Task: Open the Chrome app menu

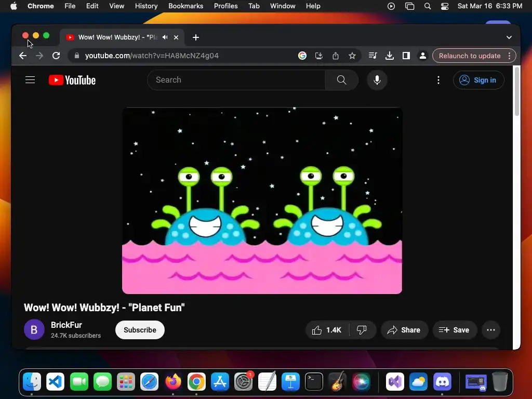Action: pyautogui.click(x=41, y=6)
